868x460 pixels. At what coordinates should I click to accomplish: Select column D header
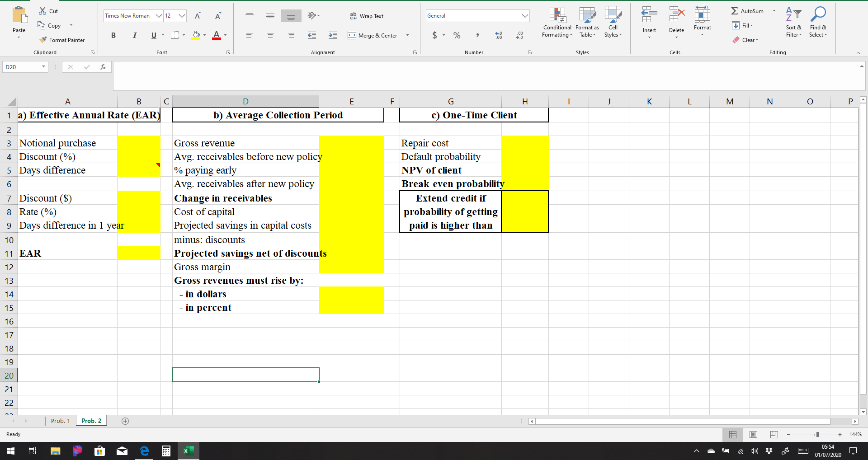pos(245,102)
